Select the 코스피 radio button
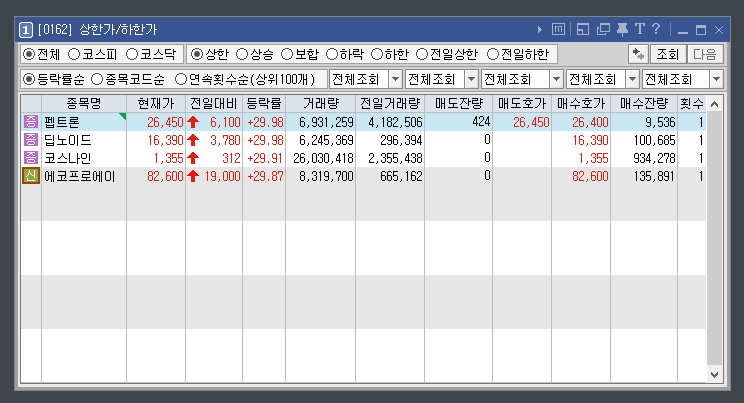The image size is (744, 403). pos(74,54)
